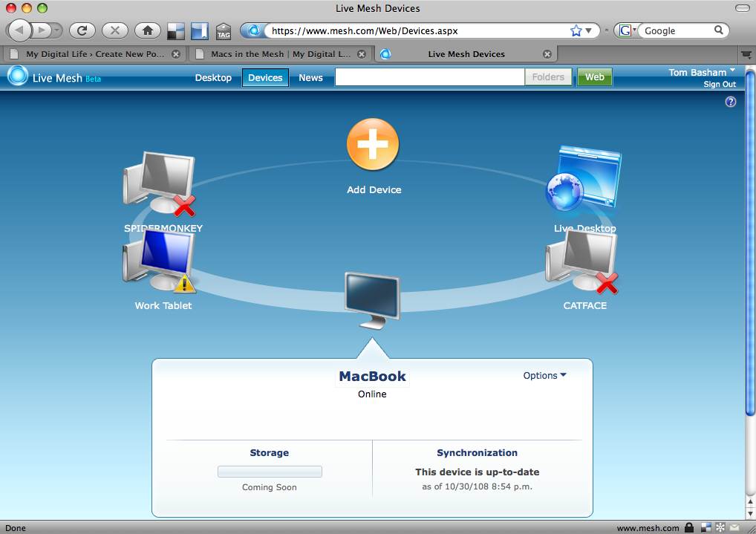Open the Desktop section in Live Mesh
Screen dimensions: 756x534
click(x=213, y=78)
